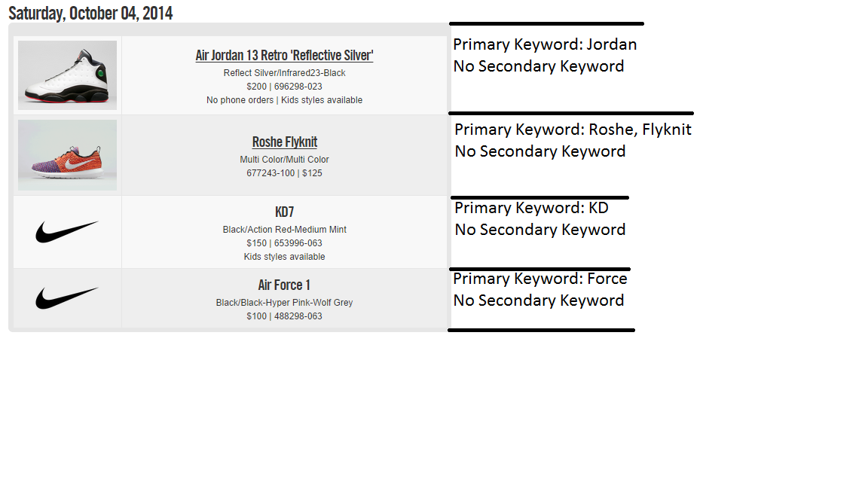Click the $100 | 488298-063 price line
The height and width of the screenshot is (488, 868).
pos(284,316)
